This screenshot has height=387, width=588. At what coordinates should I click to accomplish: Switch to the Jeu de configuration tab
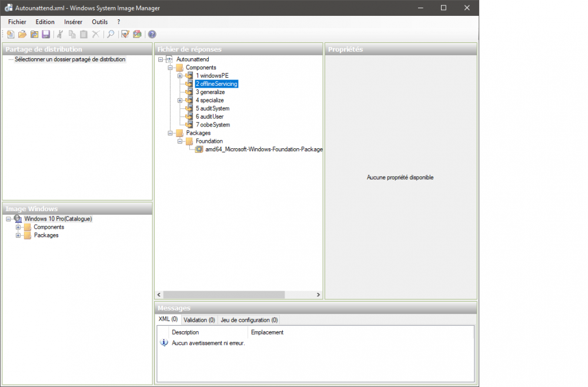(x=249, y=320)
